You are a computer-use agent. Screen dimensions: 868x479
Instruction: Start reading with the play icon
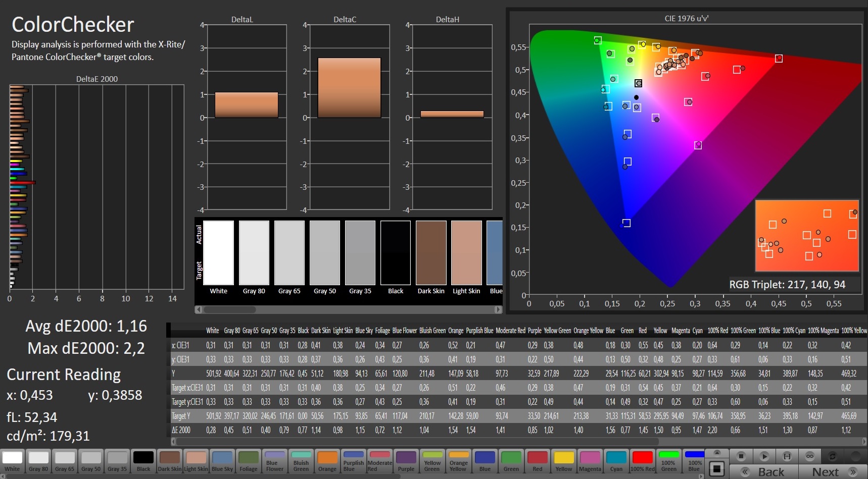coord(764,456)
